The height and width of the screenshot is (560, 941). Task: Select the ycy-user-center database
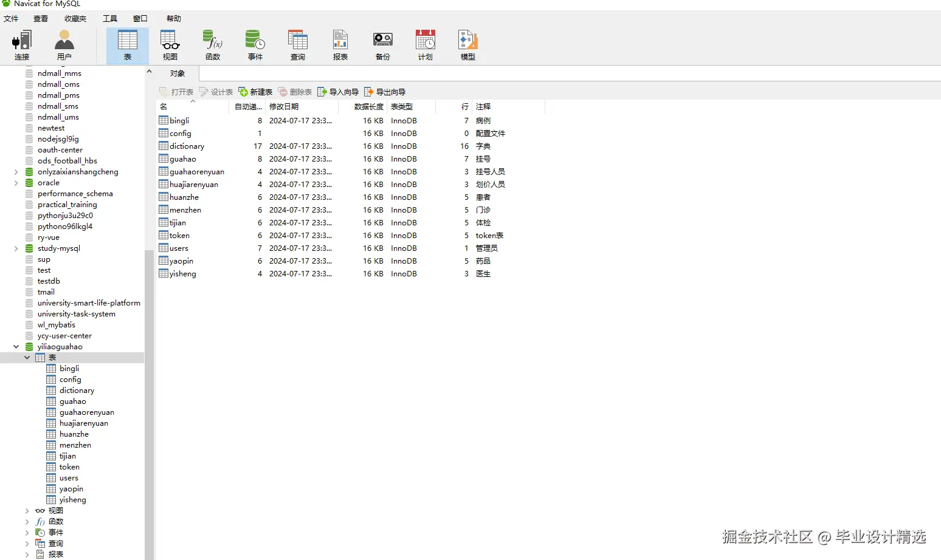tap(64, 336)
